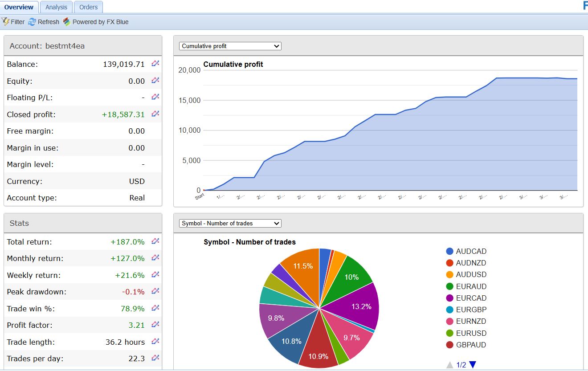
Task: Click the chart icon next to Peak drawdown
Action: 155,292
